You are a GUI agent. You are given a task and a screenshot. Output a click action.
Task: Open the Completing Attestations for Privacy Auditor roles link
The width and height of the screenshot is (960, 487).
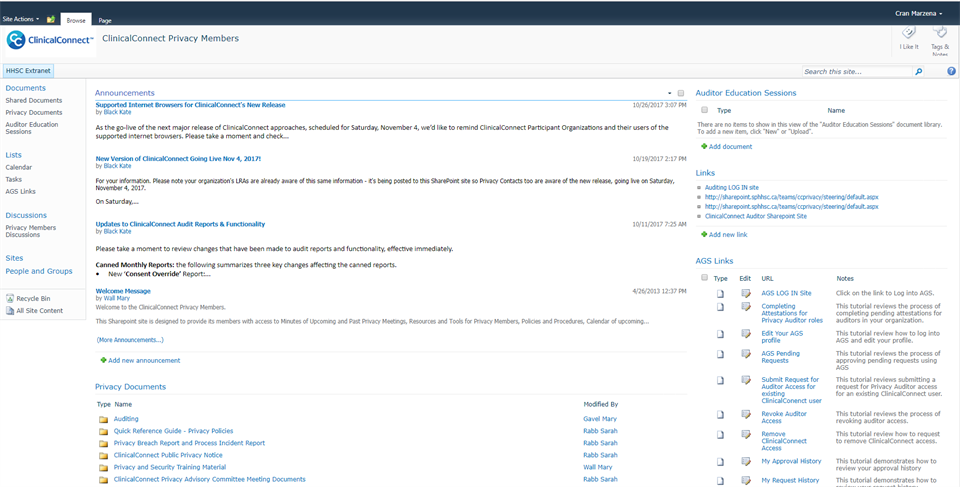coord(792,313)
